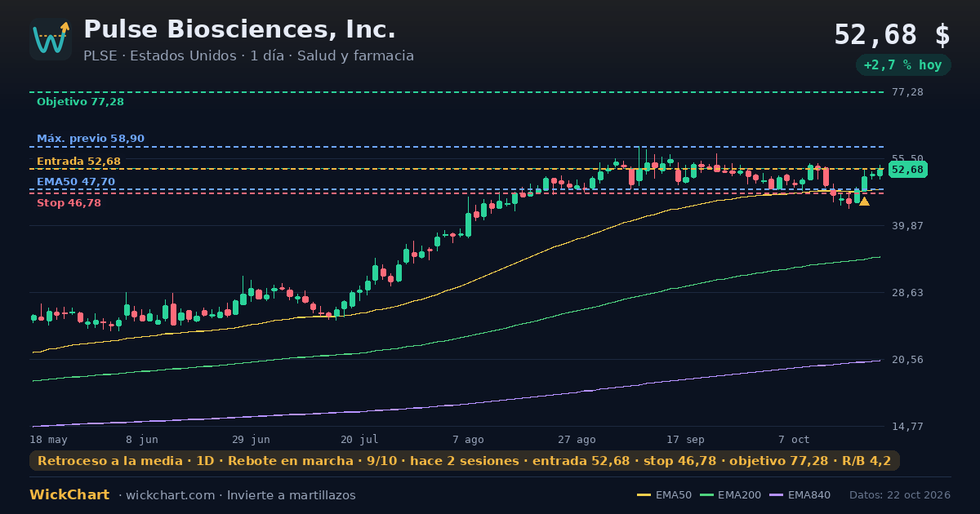980x514 pixels.
Task: Click the 27 ago date label
Action: 577,439
